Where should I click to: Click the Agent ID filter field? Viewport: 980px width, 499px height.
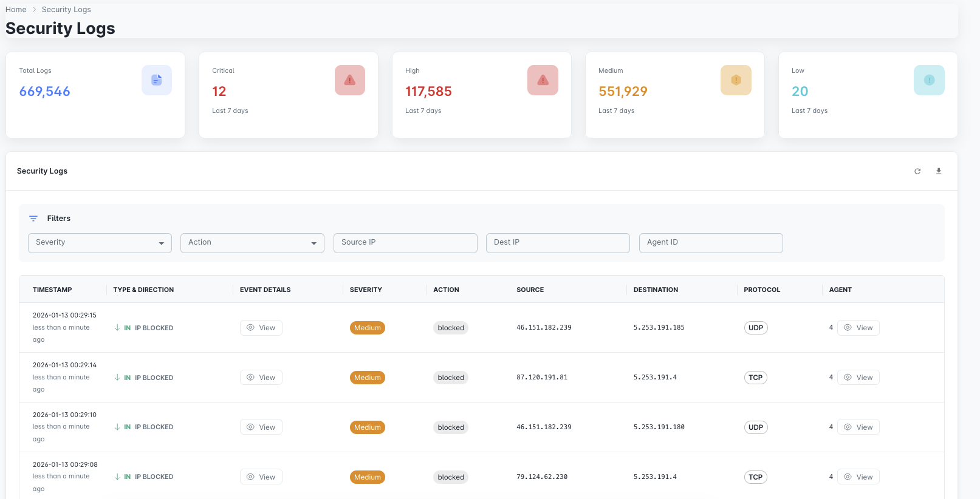[711, 243]
